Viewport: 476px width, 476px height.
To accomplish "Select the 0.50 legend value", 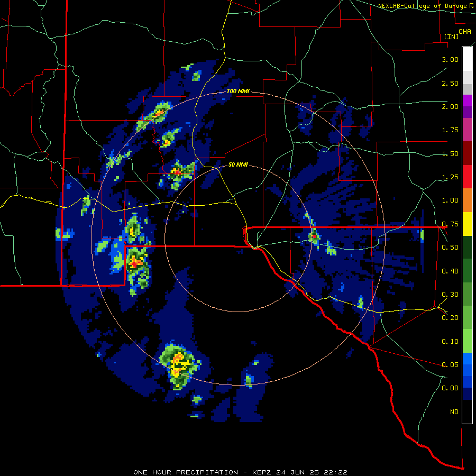I will pyautogui.click(x=450, y=248).
